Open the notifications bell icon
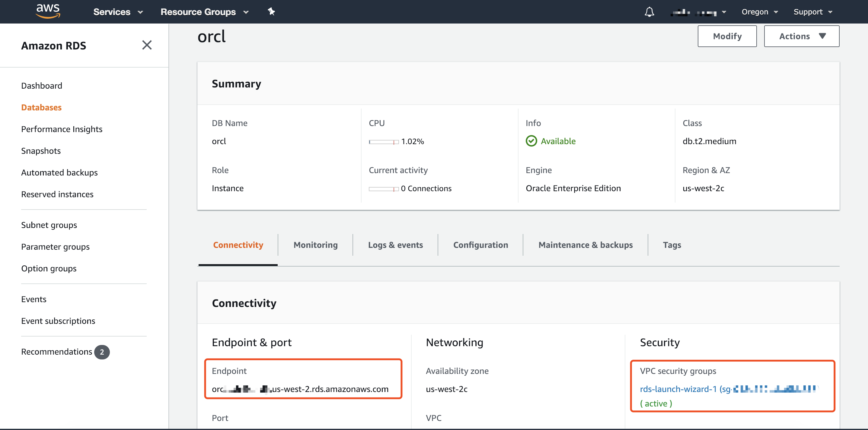The width and height of the screenshot is (868, 430). tap(649, 12)
